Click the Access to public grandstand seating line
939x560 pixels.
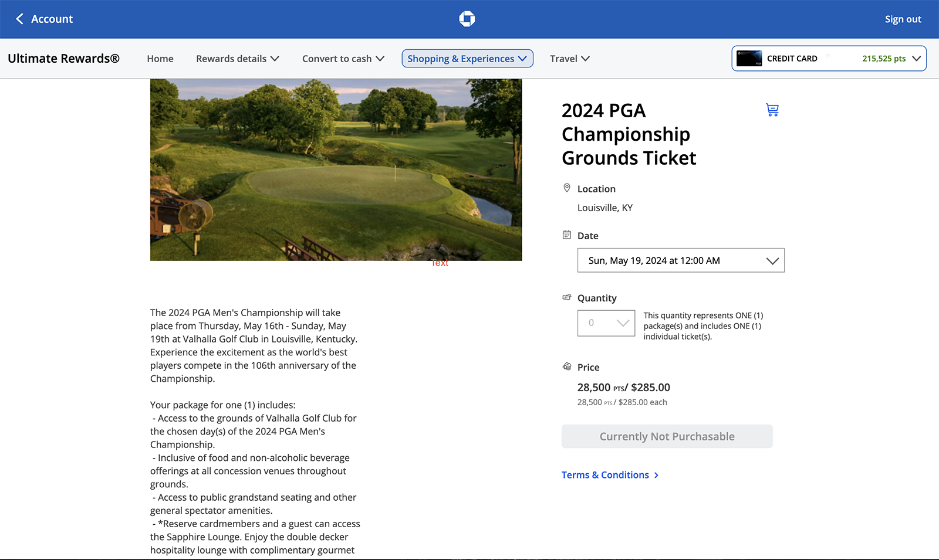pyautogui.click(x=254, y=504)
